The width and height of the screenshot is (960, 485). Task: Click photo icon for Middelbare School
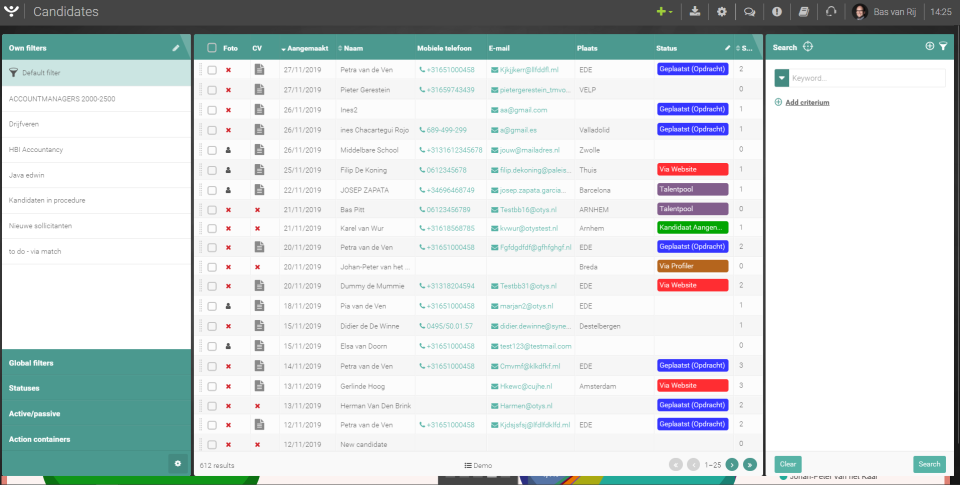[x=228, y=150]
